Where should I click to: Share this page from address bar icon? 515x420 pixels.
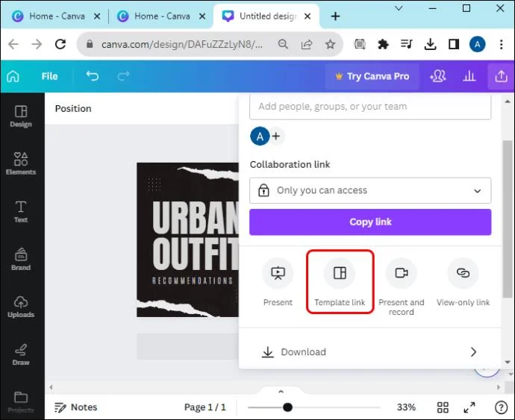pyautogui.click(x=307, y=44)
